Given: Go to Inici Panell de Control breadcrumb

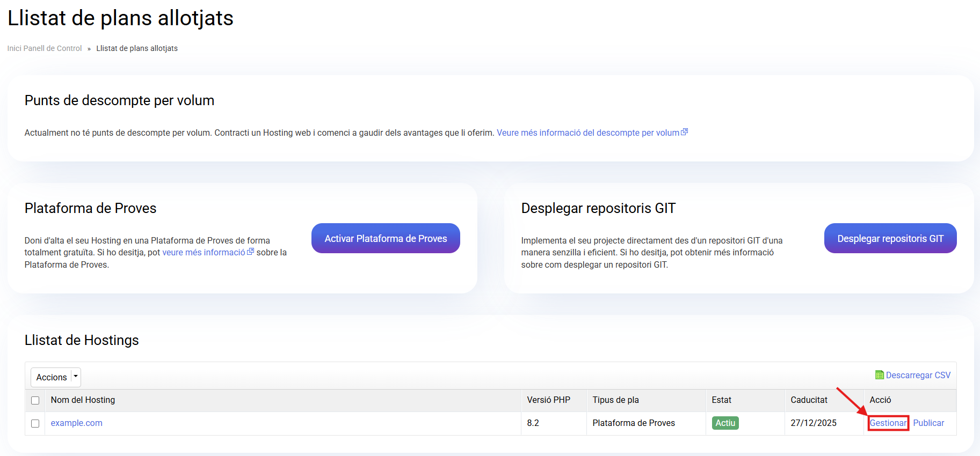Looking at the screenshot, I should tap(45, 48).
